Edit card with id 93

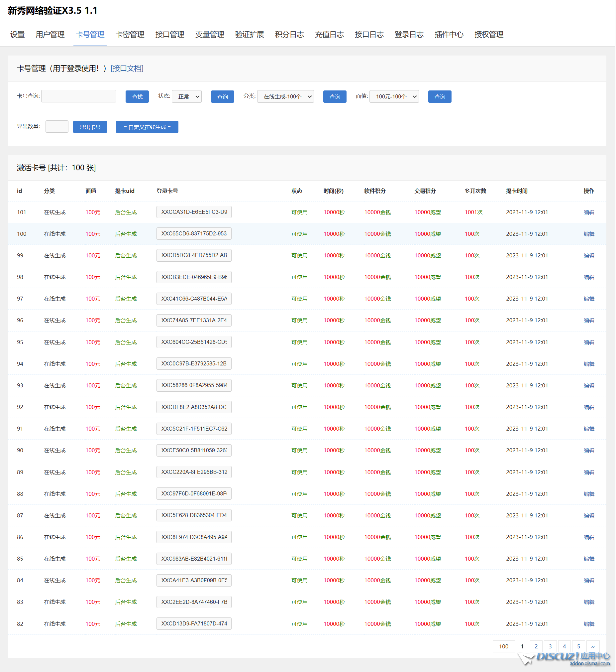point(589,385)
